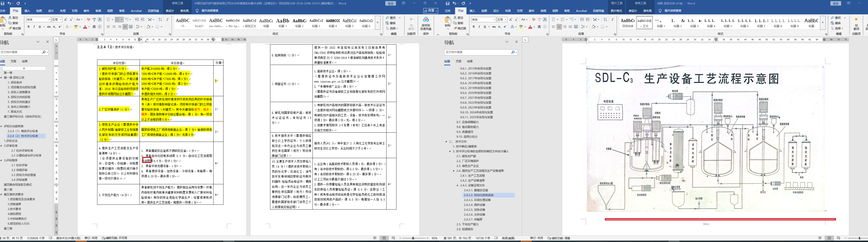Apply 四号宋体 style in right Word window

[628, 22]
